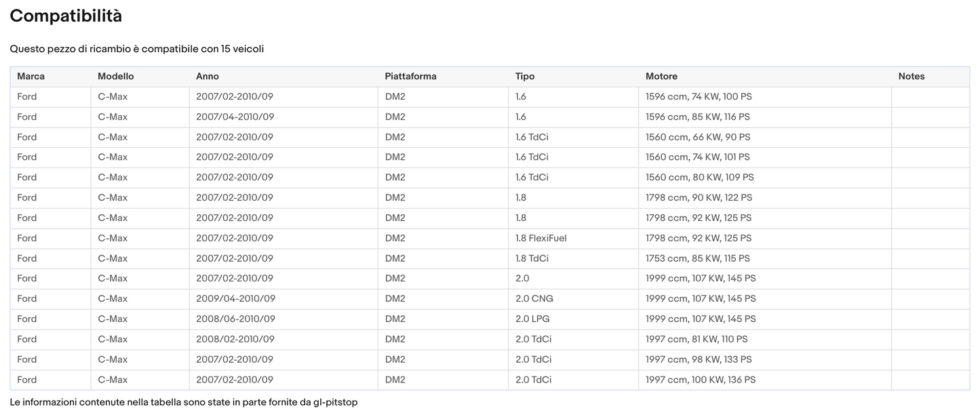Click the 2007/04-2010/09 year cell

(x=235, y=117)
